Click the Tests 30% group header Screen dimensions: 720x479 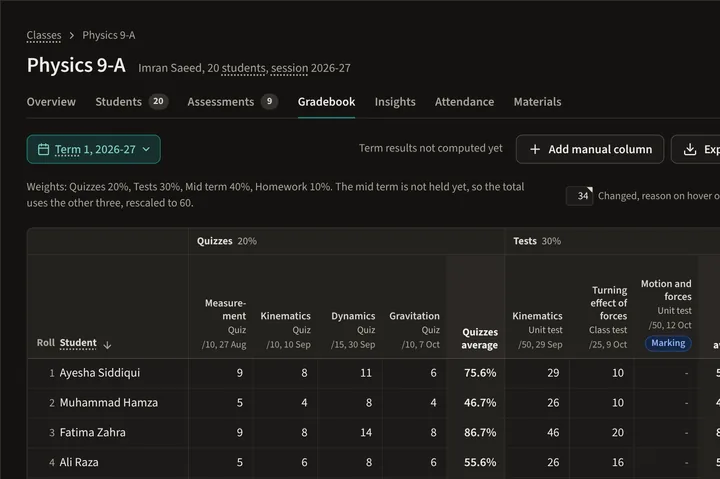click(x=537, y=241)
